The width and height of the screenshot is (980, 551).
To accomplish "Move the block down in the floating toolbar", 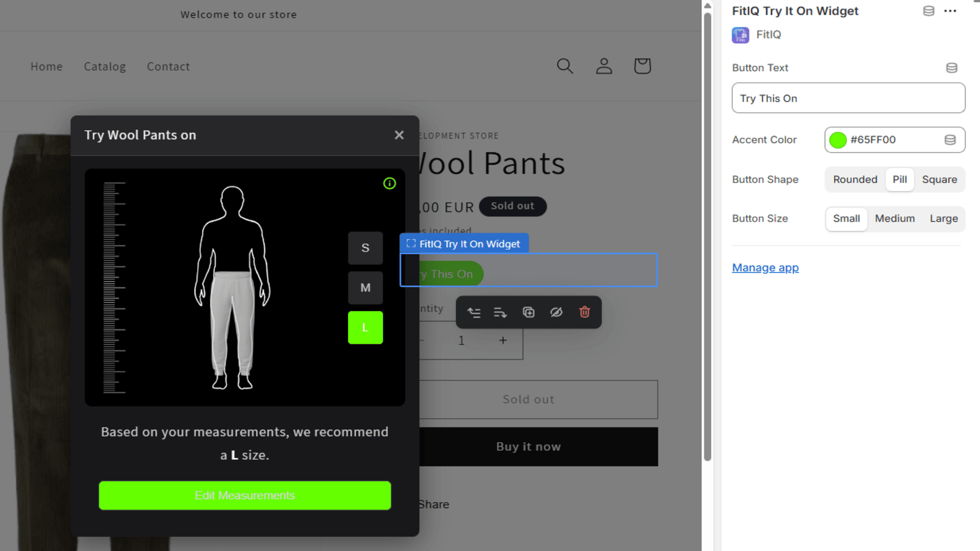I will tap(500, 312).
